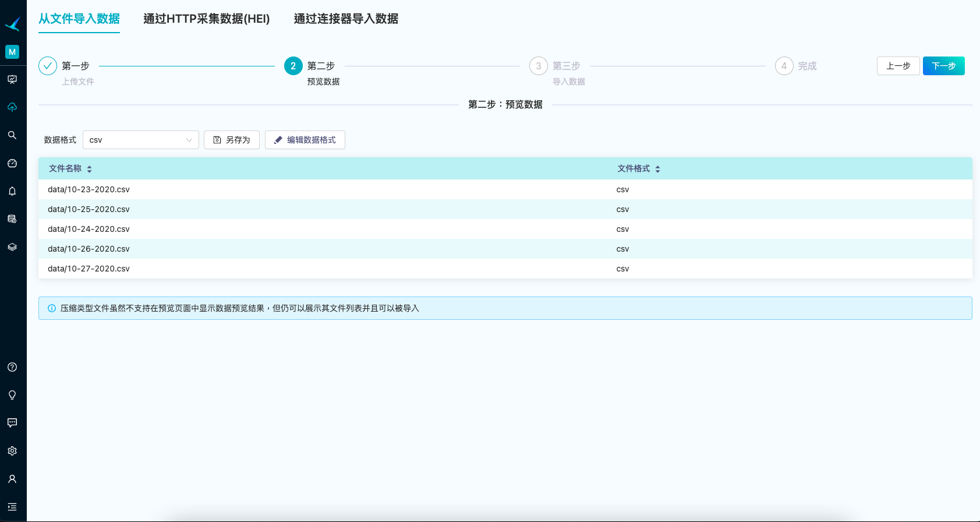This screenshot has width=980, height=522.
Task: Sort by 文件名称 column arrows
Action: [x=89, y=169]
